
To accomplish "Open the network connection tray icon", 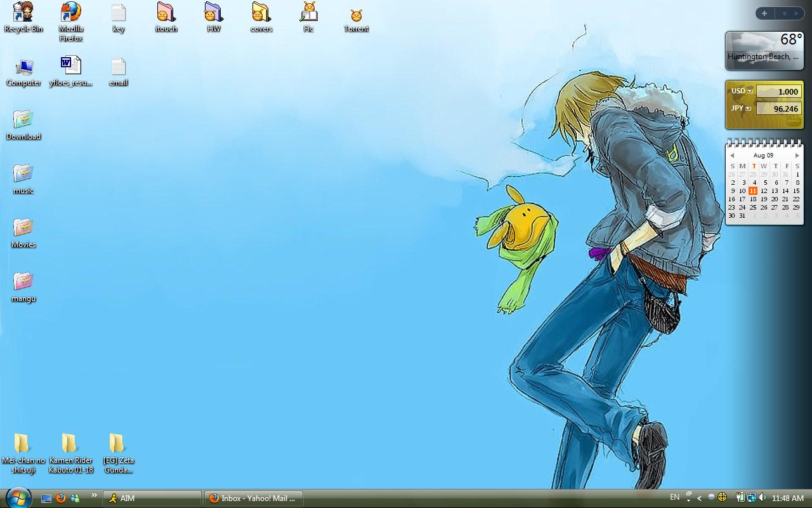I will [x=751, y=497].
